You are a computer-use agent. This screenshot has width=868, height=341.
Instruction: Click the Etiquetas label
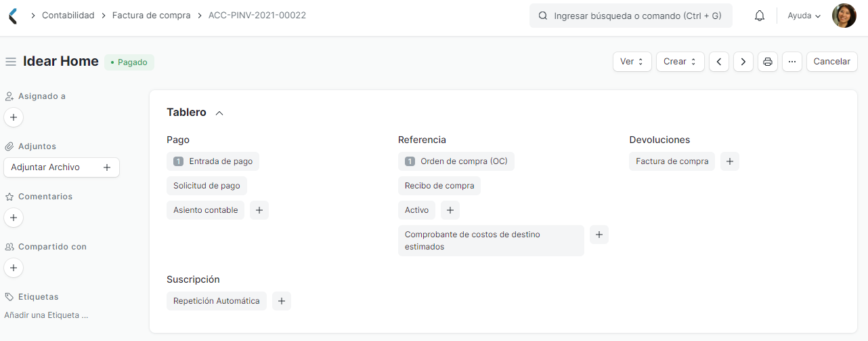point(39,297)
